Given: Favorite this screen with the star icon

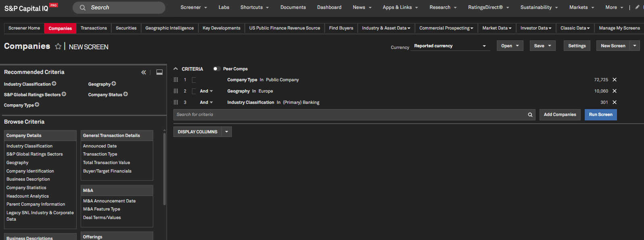Looking at the screenshot, I should point(58,46).
